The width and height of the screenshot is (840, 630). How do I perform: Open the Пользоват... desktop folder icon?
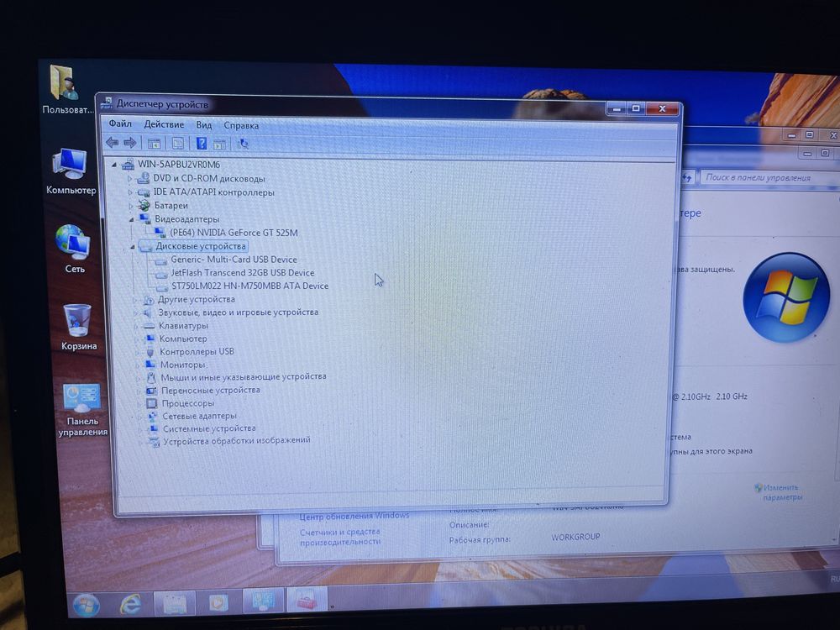pos(66,90)
